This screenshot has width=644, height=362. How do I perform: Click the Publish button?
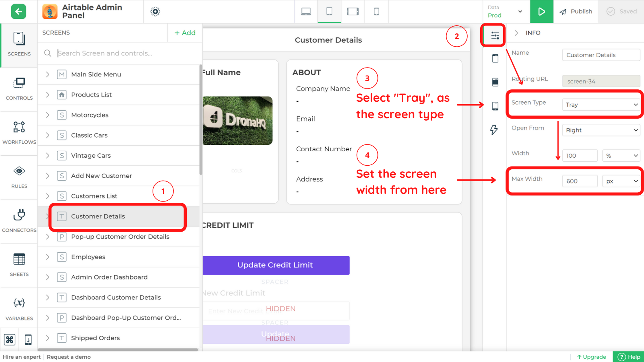click(576, 12)
